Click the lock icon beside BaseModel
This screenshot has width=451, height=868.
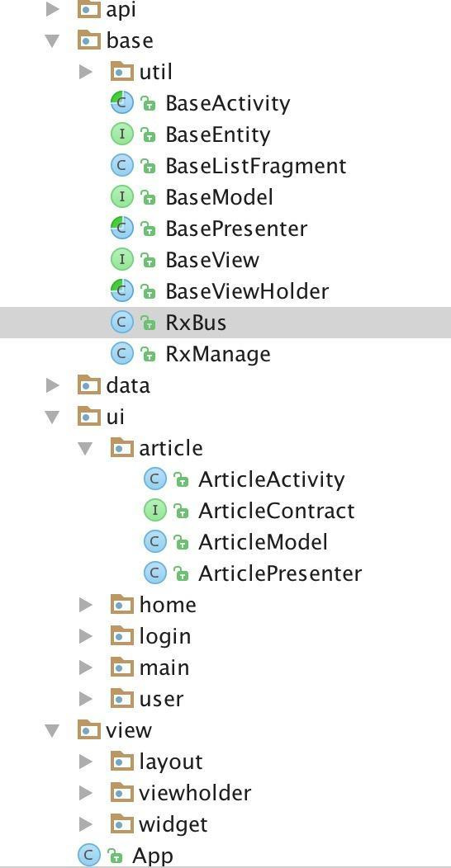[x=147, y=197]
